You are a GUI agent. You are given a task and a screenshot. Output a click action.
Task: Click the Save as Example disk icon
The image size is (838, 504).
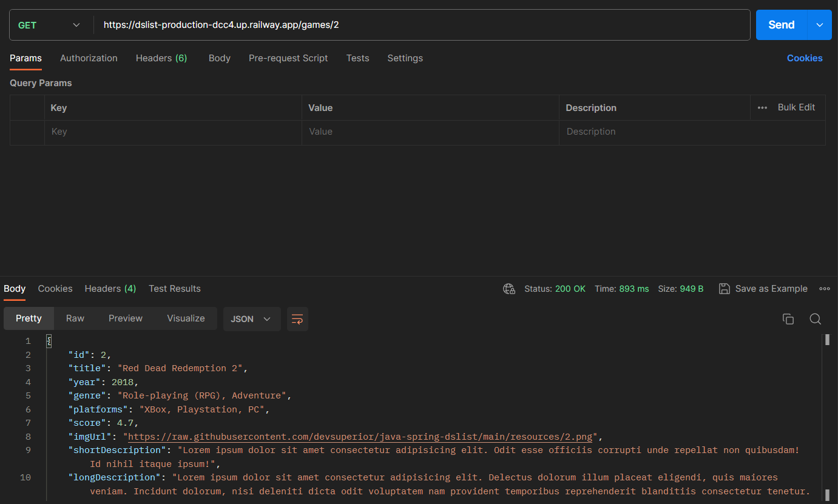coord(724,289)
